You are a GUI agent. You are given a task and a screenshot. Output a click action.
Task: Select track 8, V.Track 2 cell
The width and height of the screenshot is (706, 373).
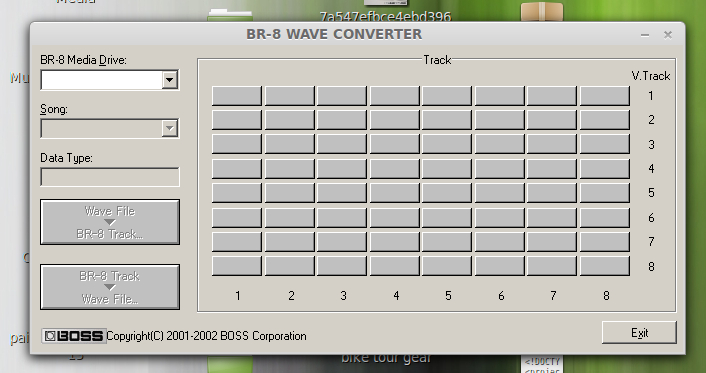[605, 120]
